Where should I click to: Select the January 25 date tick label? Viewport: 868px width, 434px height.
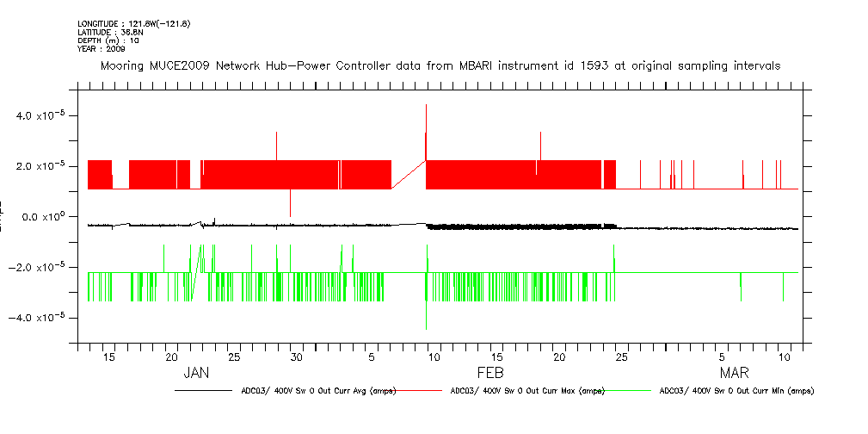point(233,356)
